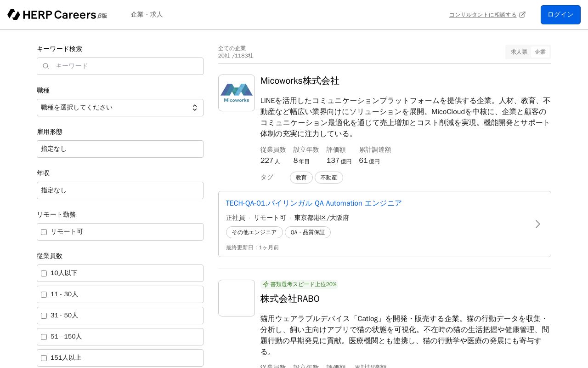
Task: Open the Micoworks company logo thumbnail
Action: coord(237,93)
